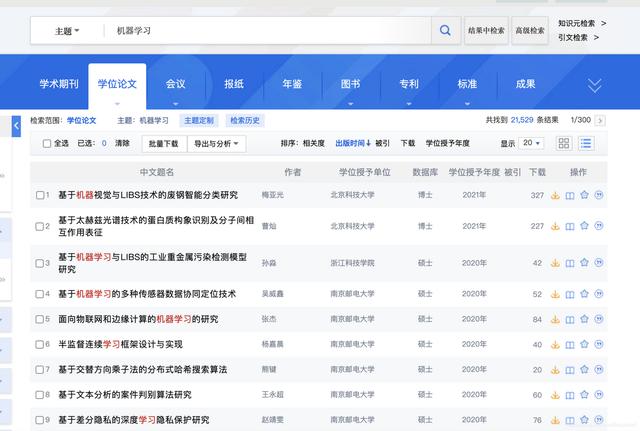Check the box for result 5
This screenshot has height=431, width=640.
click(39, 319)
